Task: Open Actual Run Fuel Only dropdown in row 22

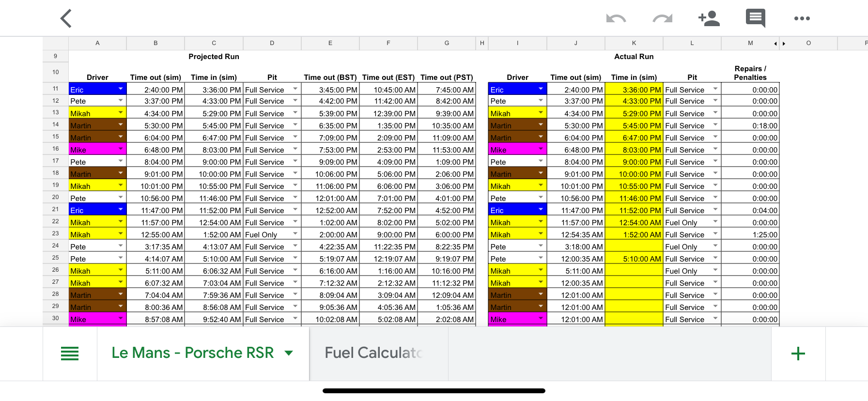Action: (x=715, y=221)
